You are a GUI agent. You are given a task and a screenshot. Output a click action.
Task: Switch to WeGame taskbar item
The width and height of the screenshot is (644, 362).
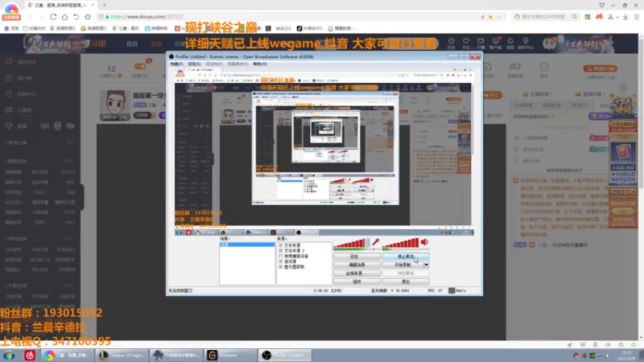pos(229,355)
